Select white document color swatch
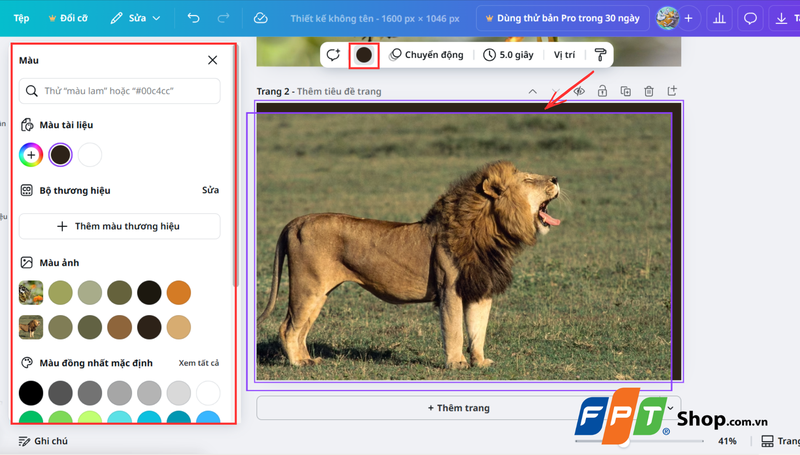Screen dimensions: 800x455 pyautogui.click(x=90, y=155)
